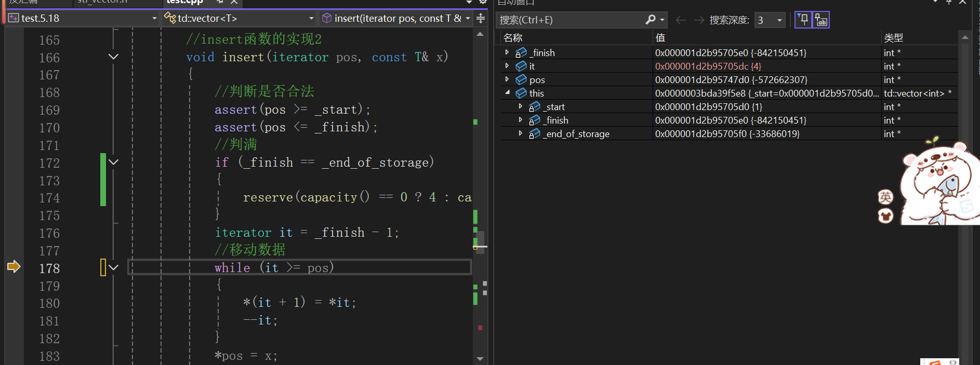980x365 pixels.
Task: Click the editor scrollbar up arrow
Action: 480,34
